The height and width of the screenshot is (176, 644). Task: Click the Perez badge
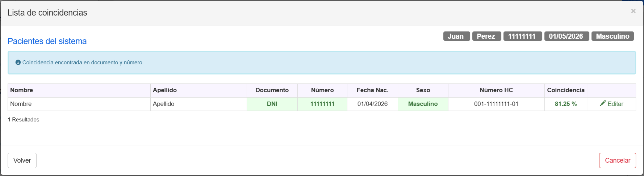[486, 36]
